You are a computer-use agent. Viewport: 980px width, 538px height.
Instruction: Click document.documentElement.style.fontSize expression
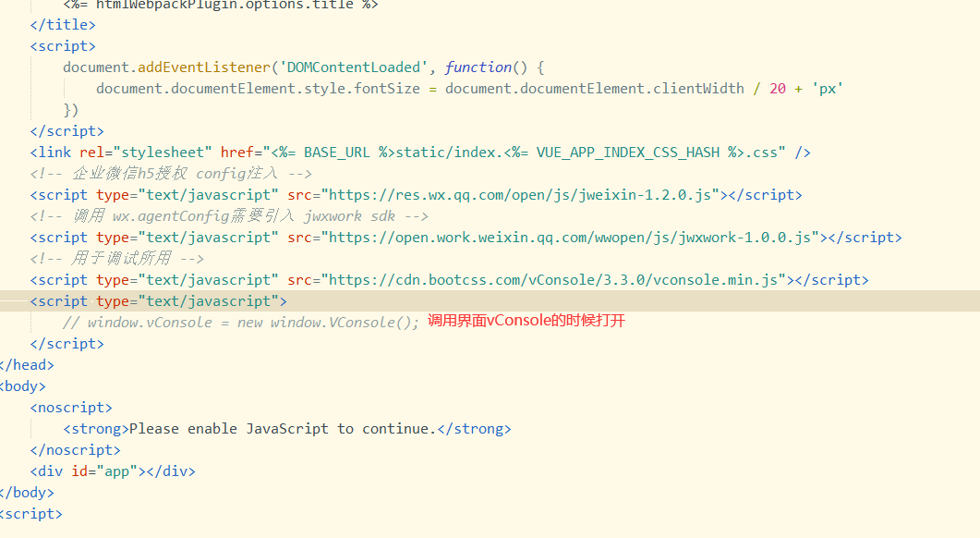258,89
